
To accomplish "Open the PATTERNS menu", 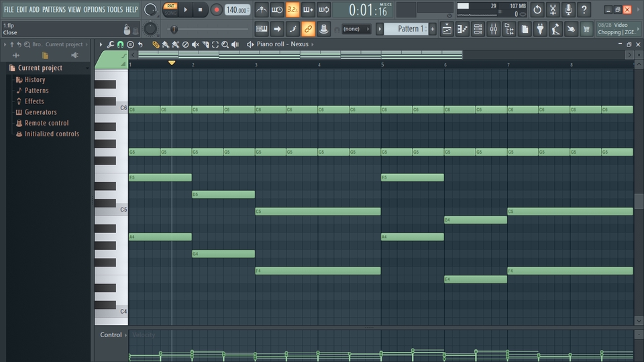I will [x=54, y=9].
